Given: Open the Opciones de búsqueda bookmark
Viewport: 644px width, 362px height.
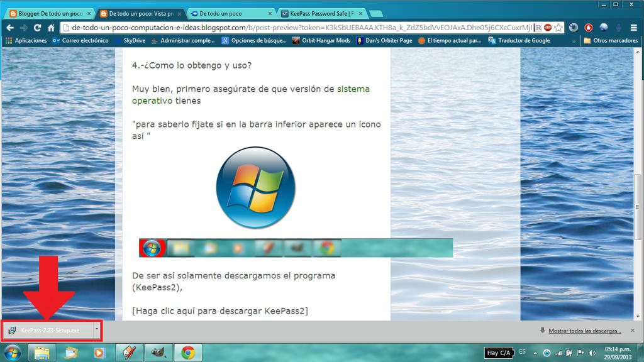Looking at the screenshot, I should tap(254, 41).
